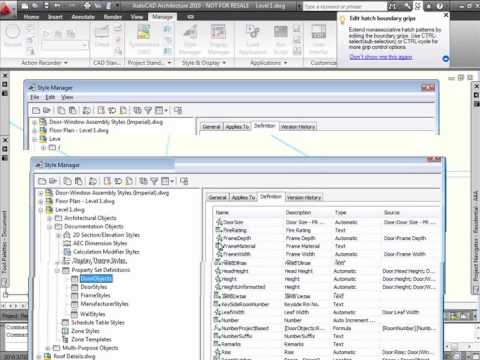The image size is (480, 360).
Task: Open View menu in back Style Manager window
Action: point(67,97)
